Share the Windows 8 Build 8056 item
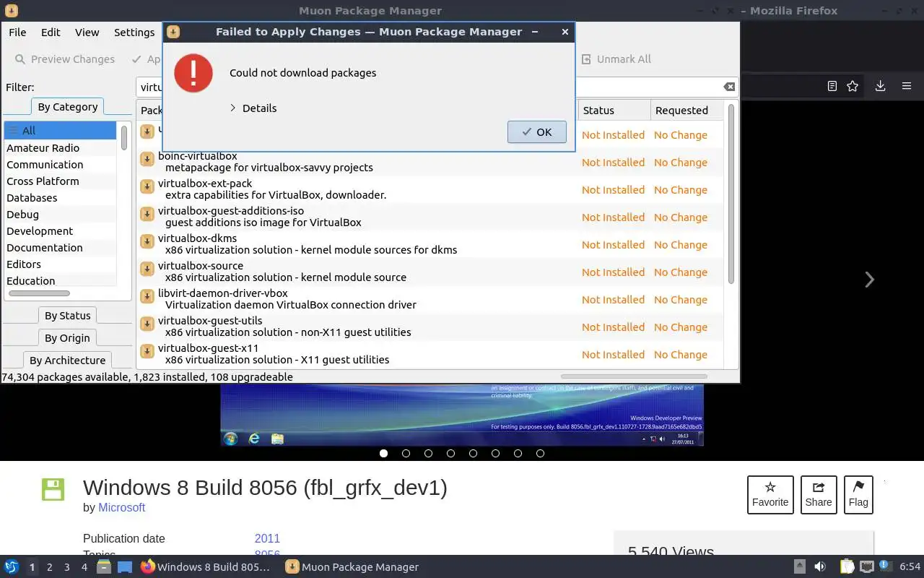924x578 pixels. [x=819, y=494]
